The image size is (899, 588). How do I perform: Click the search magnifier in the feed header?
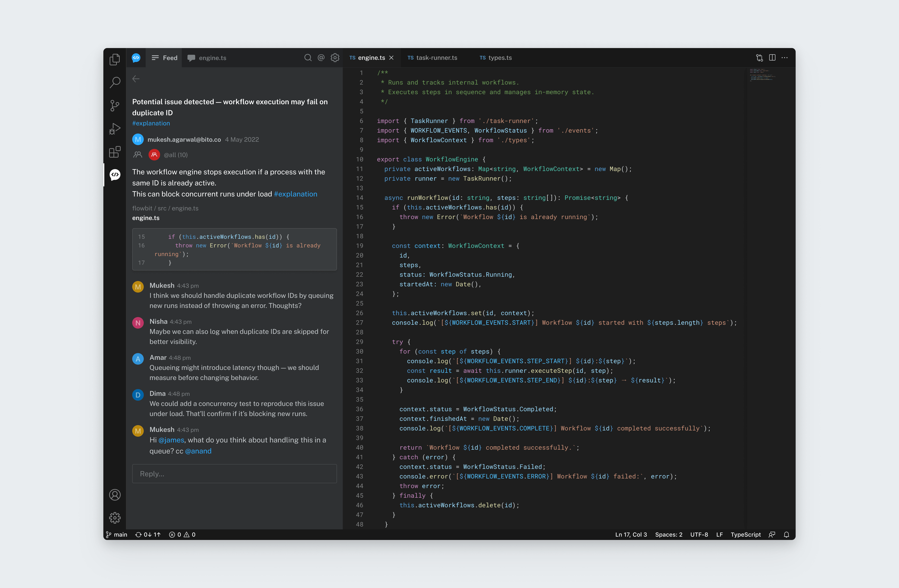click(x=308, y=57)
